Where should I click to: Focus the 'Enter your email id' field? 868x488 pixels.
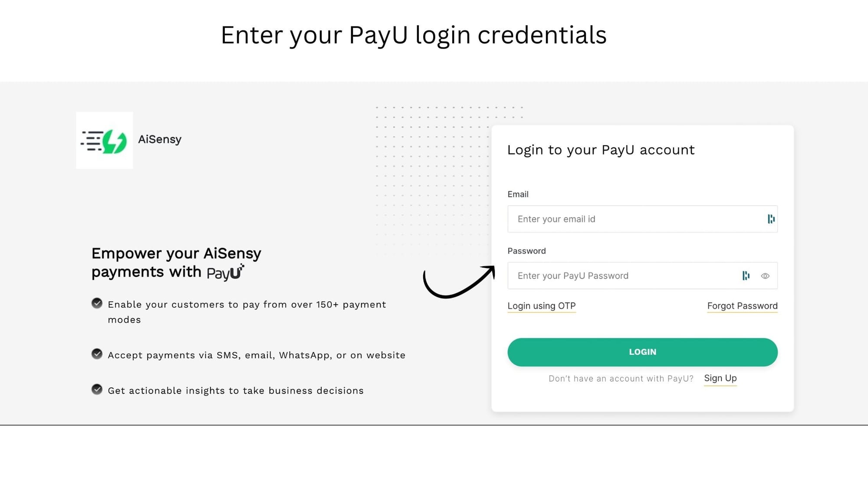coord(634,219)
